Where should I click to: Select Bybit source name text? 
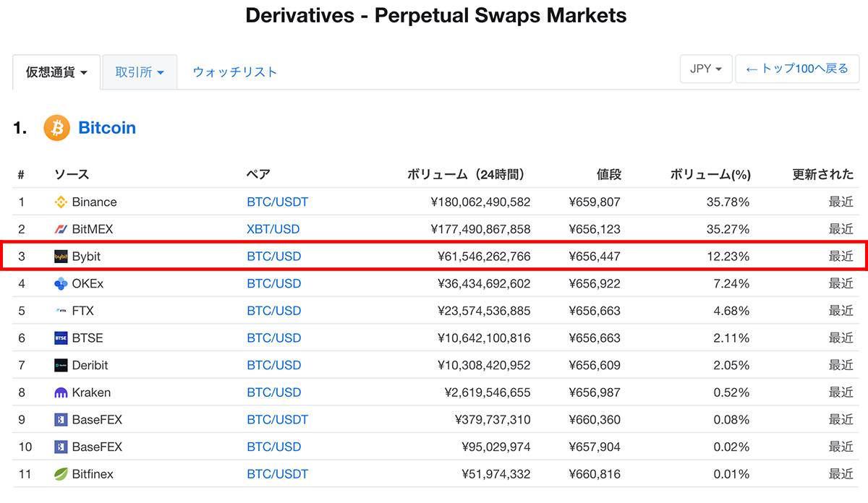coord(86,257)
